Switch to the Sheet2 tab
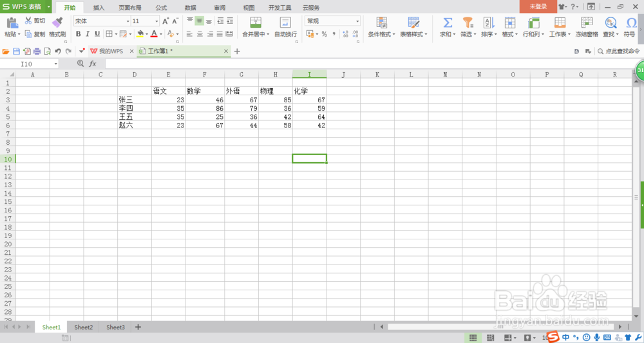The width and height of the screenshot is (644, 343). pos(83,327)
